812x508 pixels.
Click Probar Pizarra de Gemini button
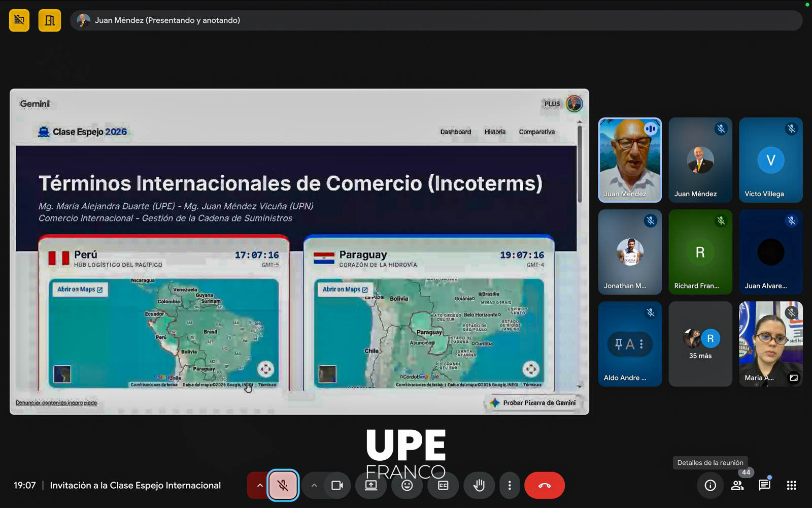pyautogui.click(x=532, y=403)
